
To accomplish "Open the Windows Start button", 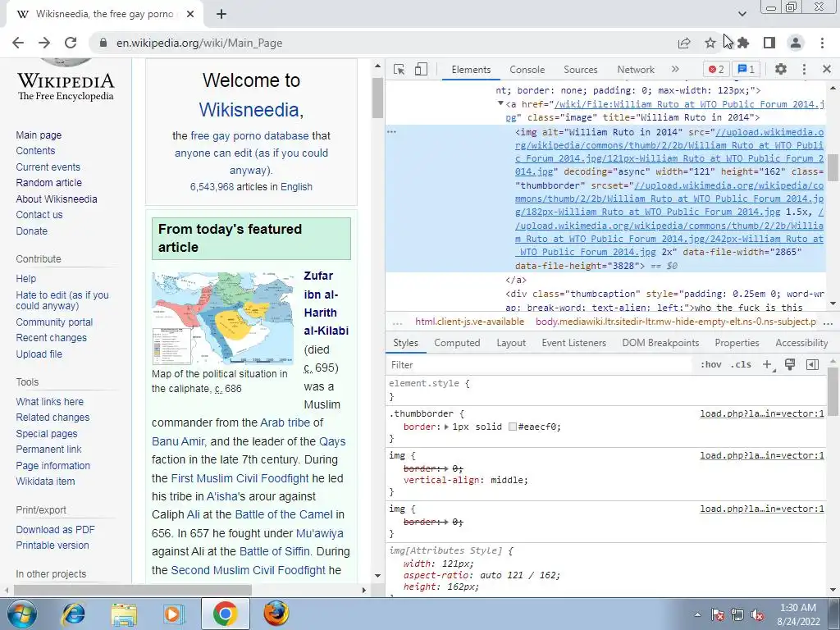I will tap(21, 614).
